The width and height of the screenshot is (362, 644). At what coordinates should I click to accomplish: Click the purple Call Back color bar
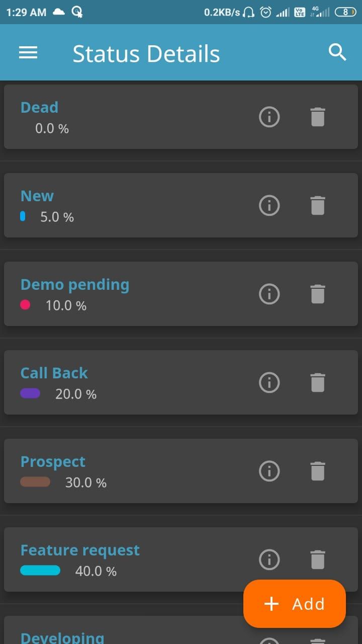point(30,393)
